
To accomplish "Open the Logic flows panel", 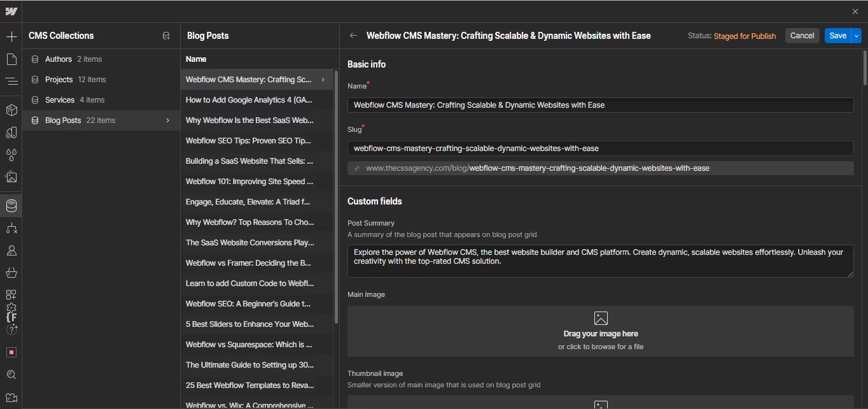I will click(x=11, y=228).
